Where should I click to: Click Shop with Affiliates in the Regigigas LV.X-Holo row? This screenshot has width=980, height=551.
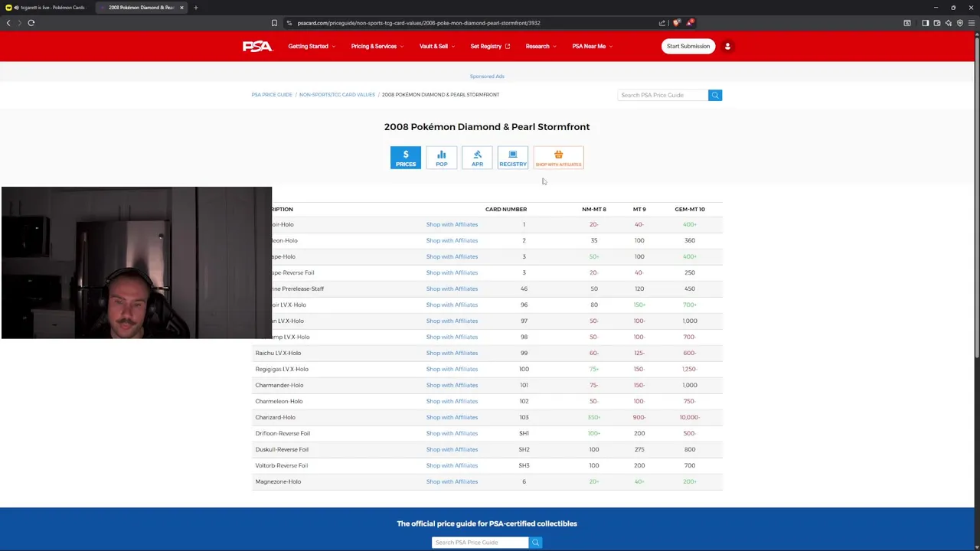point(452,369)
